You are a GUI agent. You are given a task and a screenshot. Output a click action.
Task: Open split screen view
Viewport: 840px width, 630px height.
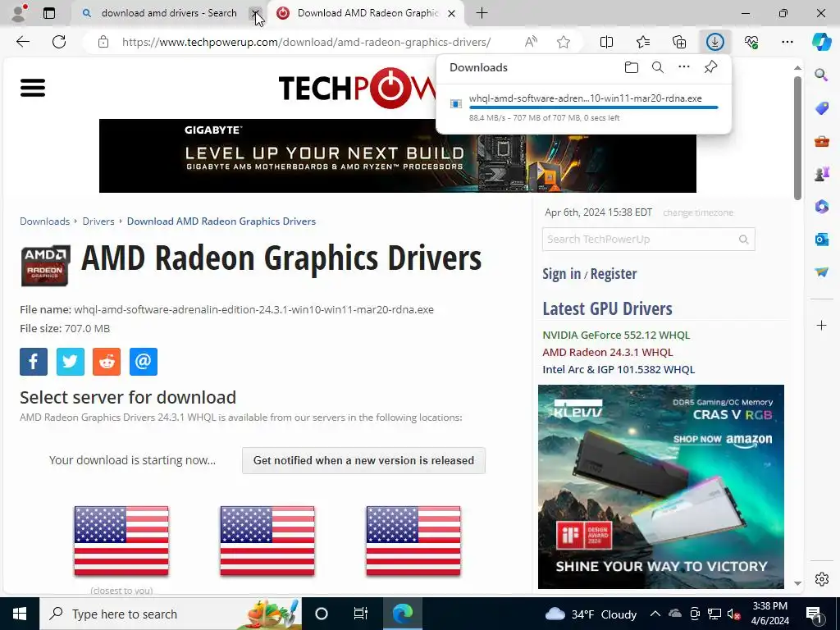pyautogui.click(x=606, y=42)
